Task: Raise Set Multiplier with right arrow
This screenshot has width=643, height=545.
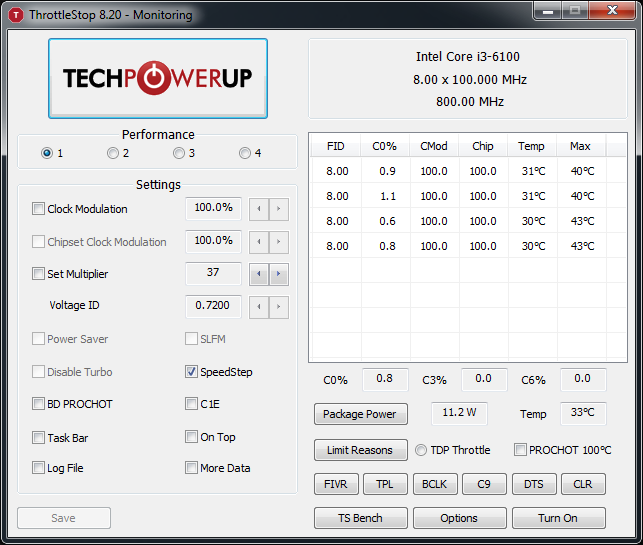Action: pyautogui.click(x=279, y=274)
